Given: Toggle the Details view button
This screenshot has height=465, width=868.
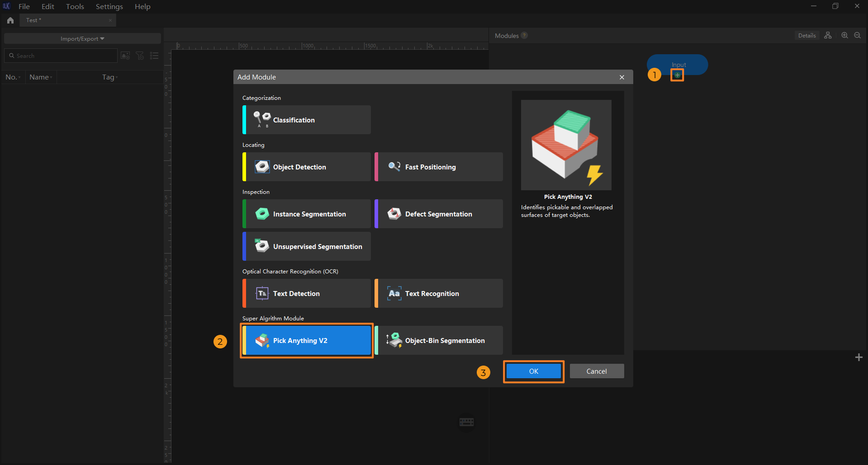Looking at the screenshot, I should (807, 35).
